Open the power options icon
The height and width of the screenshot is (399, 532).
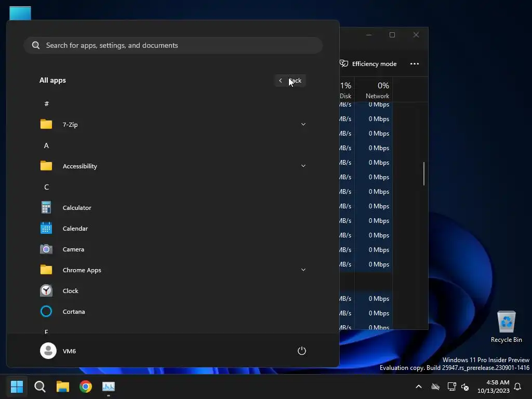[x=302, y=351]
